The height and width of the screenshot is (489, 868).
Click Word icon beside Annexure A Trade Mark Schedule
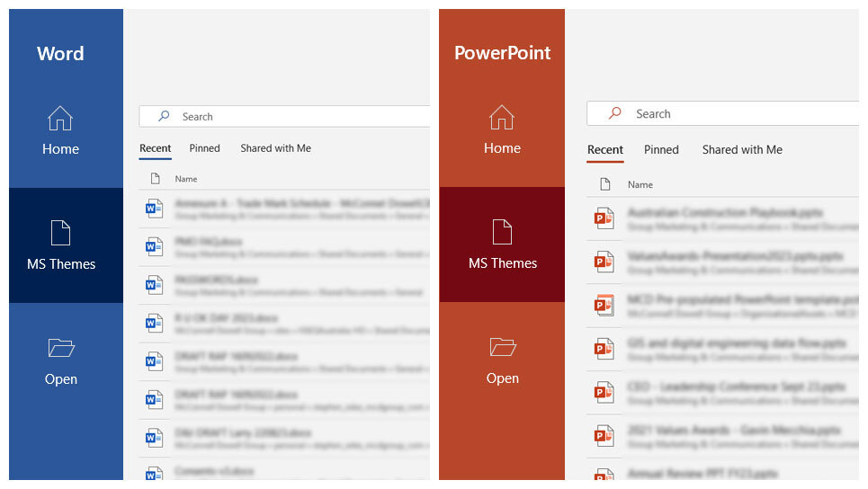[x=154, y=209]
